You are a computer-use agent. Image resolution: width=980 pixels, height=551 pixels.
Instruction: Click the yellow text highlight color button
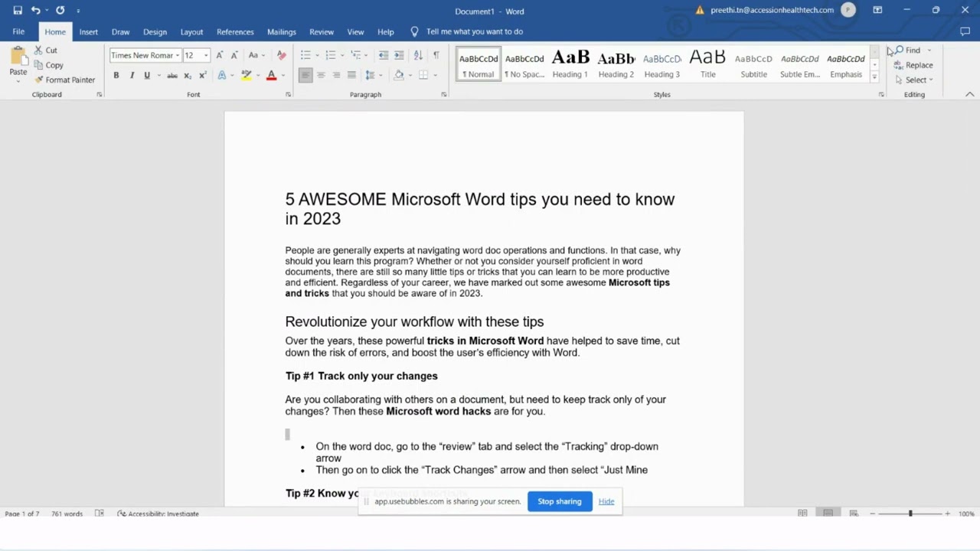[246, 75]
